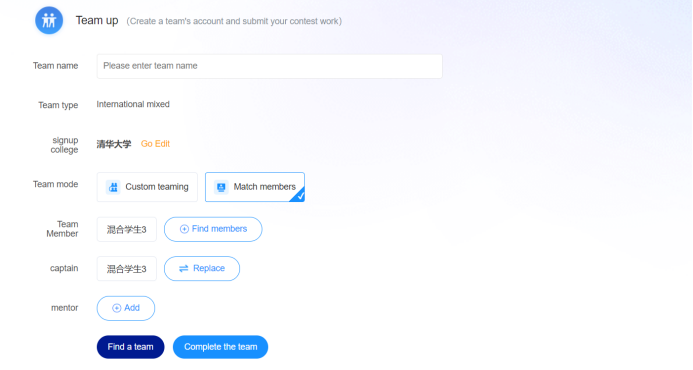Click the blue checkmark corner on Match members
The width and height of the screenshot is (693, 370).
(299, 195)
